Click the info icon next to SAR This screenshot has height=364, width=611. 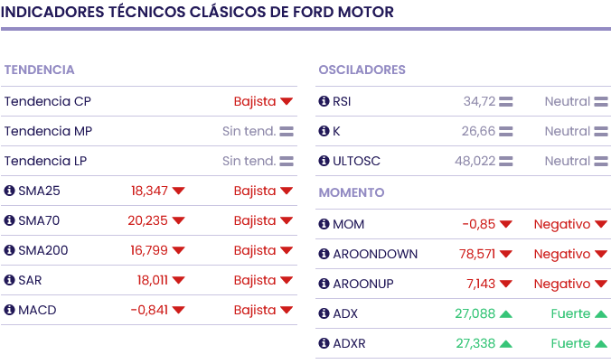point(10,280)
